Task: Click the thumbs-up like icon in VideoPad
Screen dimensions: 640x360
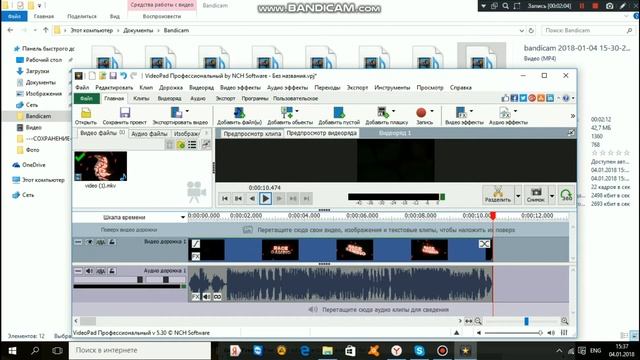Action: (505, 98)
